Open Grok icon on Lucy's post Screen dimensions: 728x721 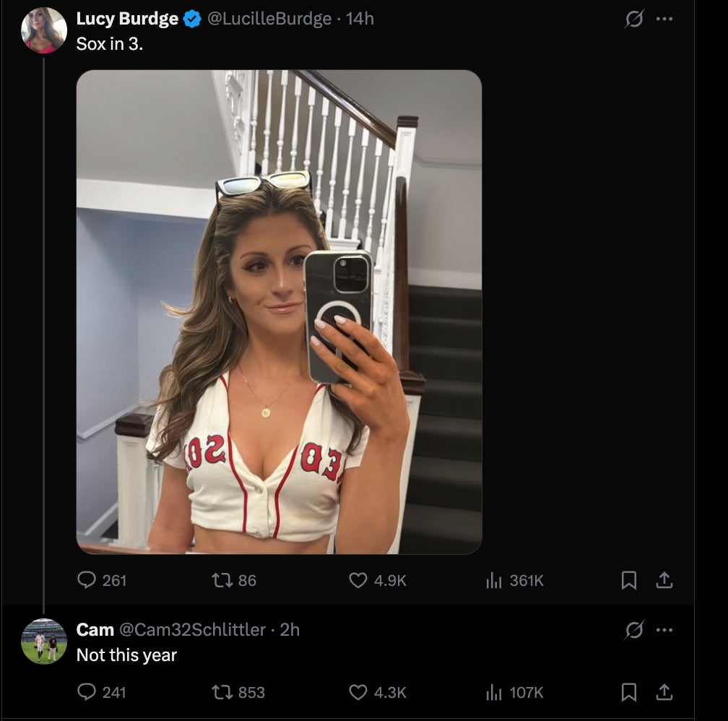tap(633, 20)
